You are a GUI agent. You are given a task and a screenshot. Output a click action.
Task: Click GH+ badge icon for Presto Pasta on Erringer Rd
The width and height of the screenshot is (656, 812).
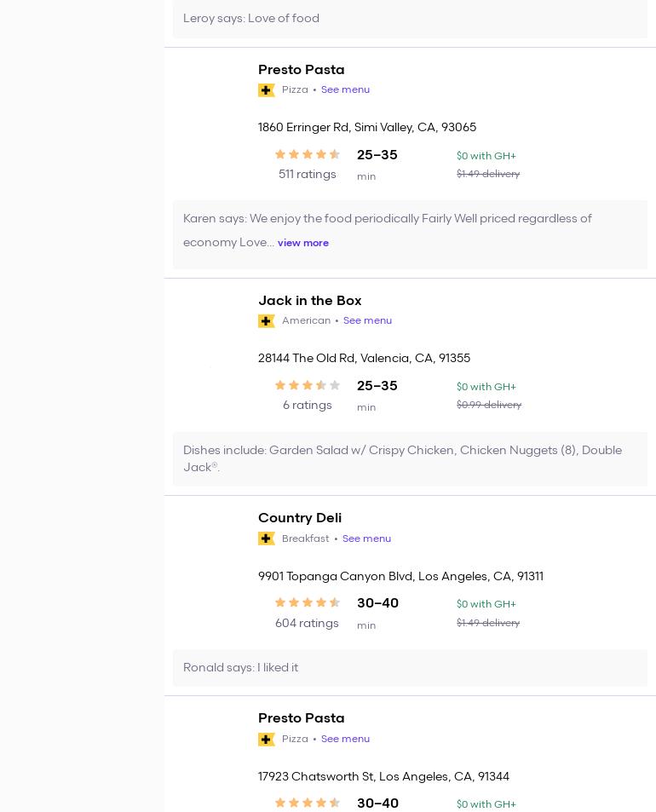point(267,90)
